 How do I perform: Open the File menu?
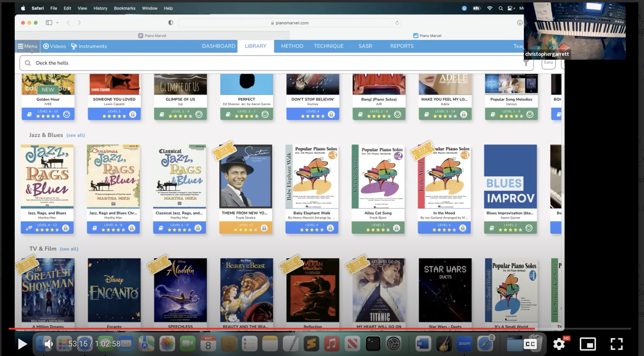coord(54,8)
